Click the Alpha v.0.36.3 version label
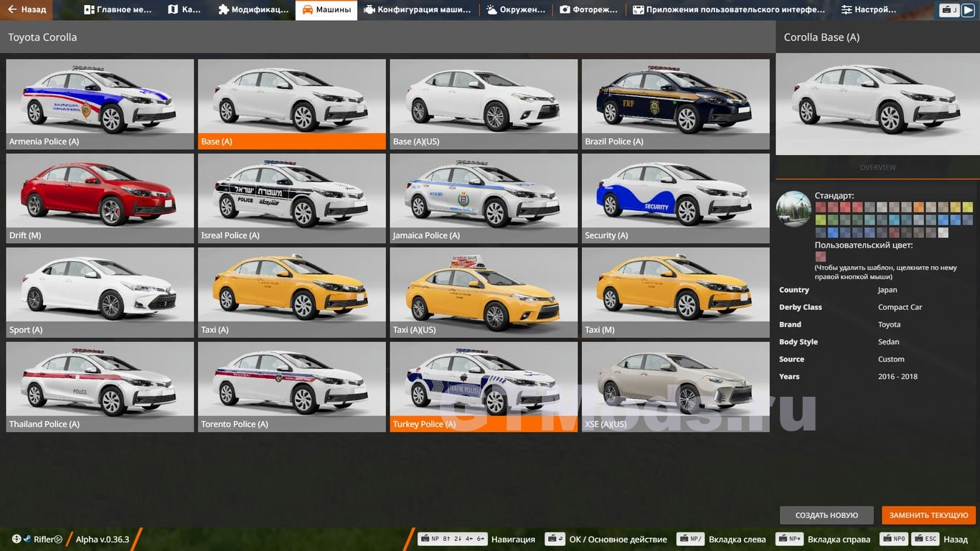Image resolution: width=980 pixels, height=551 pixels. [x=103, y=539]
